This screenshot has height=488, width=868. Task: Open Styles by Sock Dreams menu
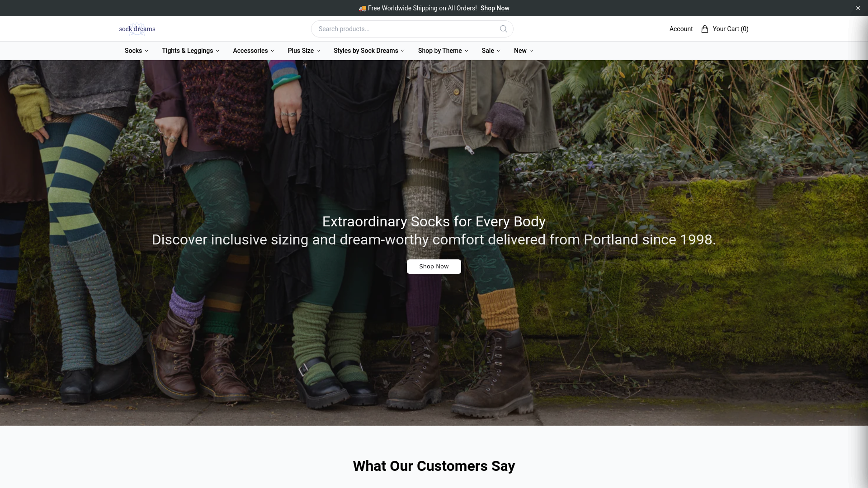click(x=369, y=51)
